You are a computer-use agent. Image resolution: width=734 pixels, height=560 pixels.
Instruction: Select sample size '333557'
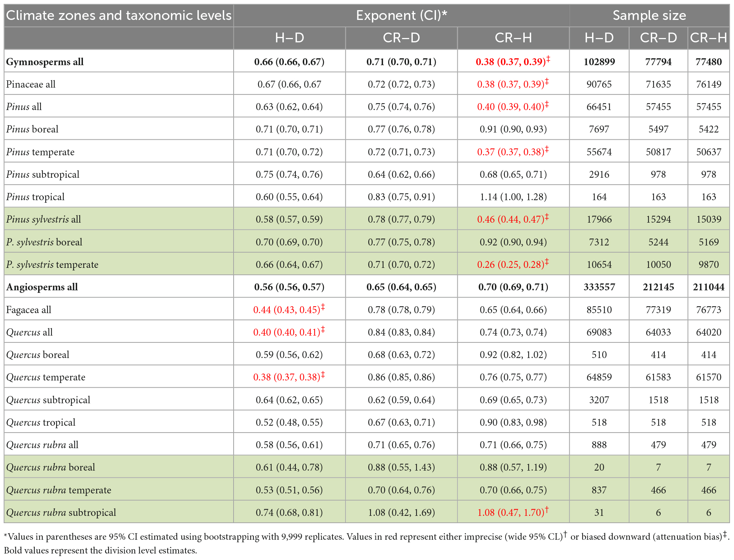pyautogui.click(x=599, y=287)
